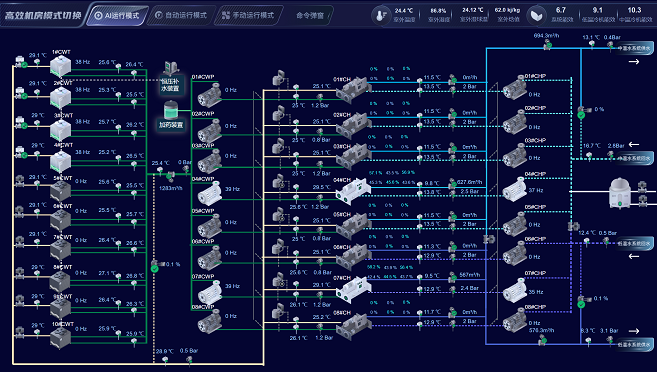The width and height of the screenshot is (657, 372).
Task: Switch to the 手动运行模式 tab
Action: point(248,16)
